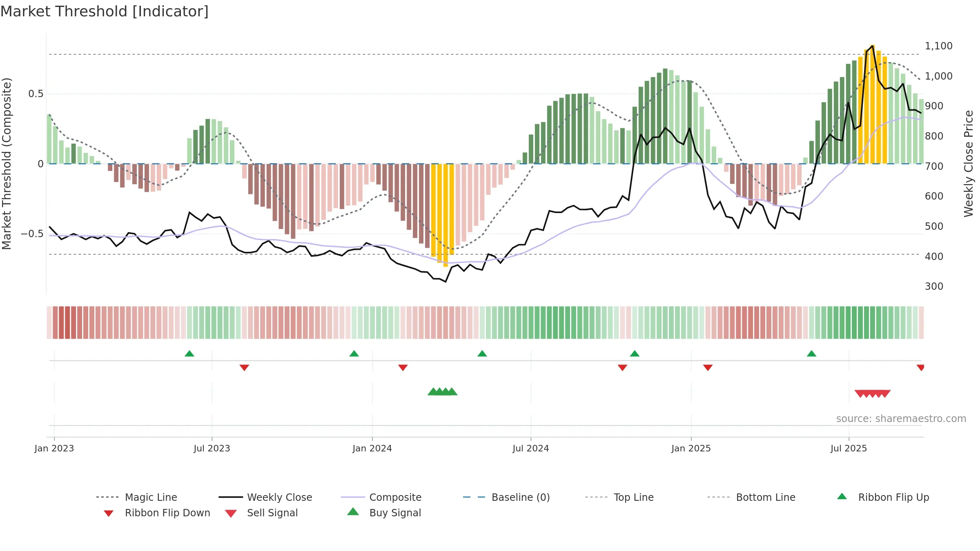
Task: Click the Jan 2025 axis label
Action: pyautogui.click(x=691, y=449)
